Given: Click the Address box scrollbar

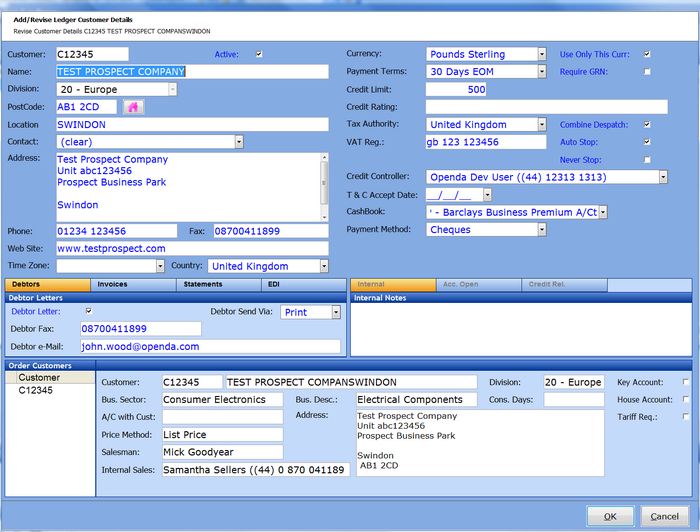Looking at the screenshot, I should coord(325,187).
